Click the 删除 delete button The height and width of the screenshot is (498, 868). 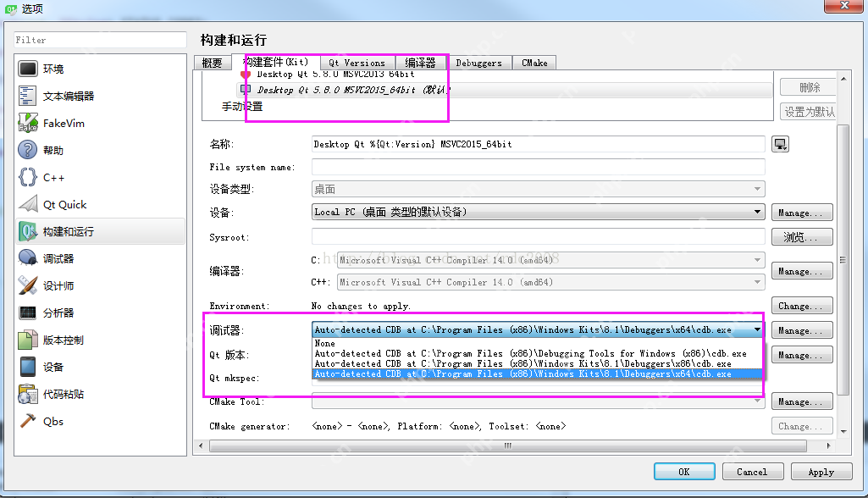pyautogui.click(x=808, y=87)
